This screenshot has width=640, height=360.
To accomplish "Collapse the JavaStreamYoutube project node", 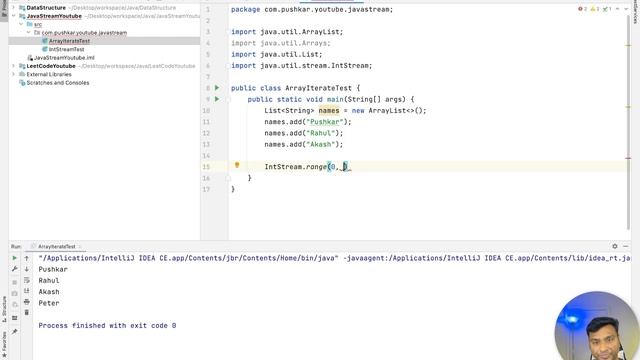I will [x=13, y=16].
